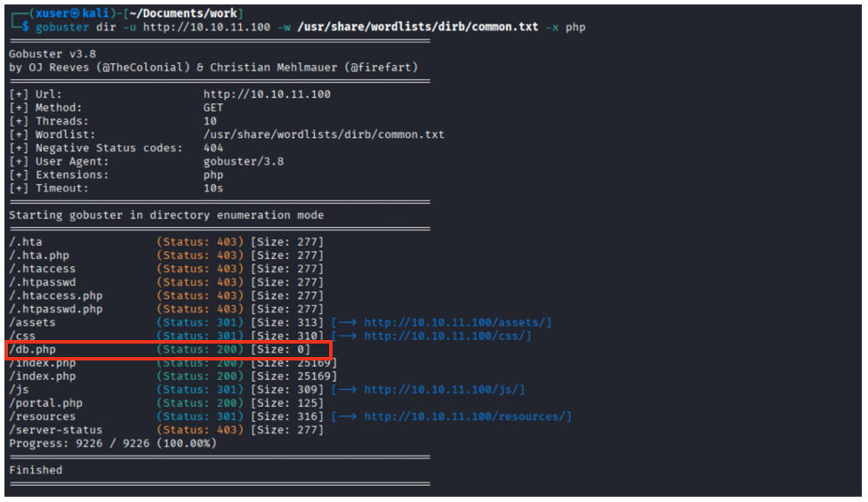Select the /.htaccess.php result path

pos(55,296)
